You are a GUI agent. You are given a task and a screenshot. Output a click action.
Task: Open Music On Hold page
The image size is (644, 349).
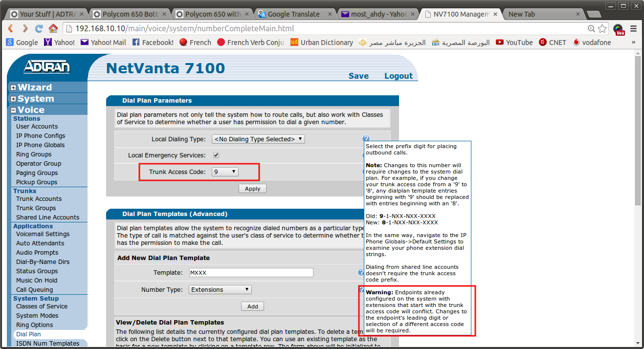tap(37, 280)
